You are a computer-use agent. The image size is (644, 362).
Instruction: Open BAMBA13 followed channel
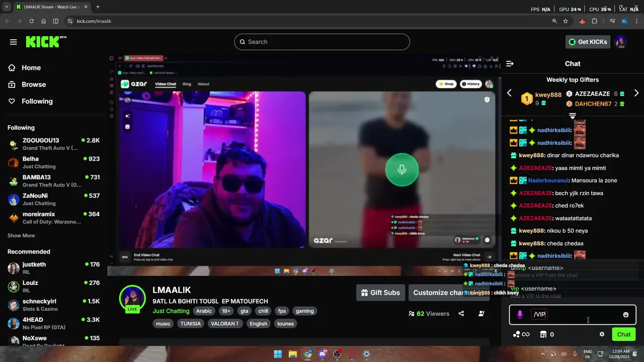53,181
